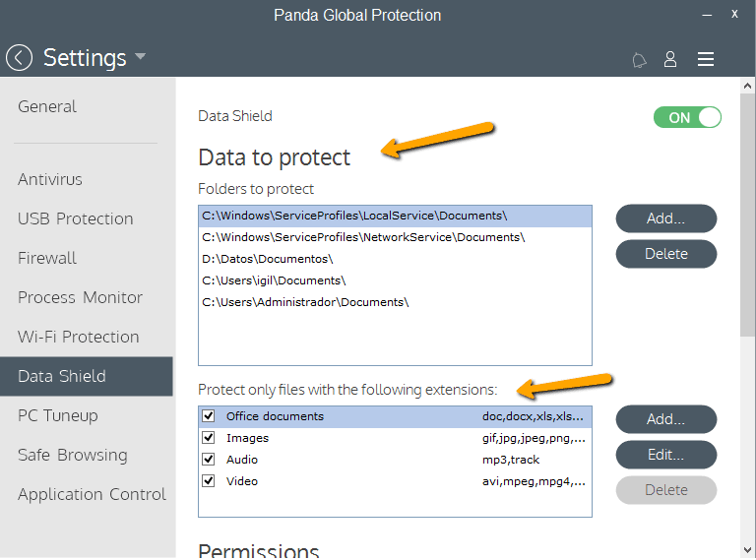Open USB Protection settings
This screenshot has height=560, width=756.
pos(75,218)
